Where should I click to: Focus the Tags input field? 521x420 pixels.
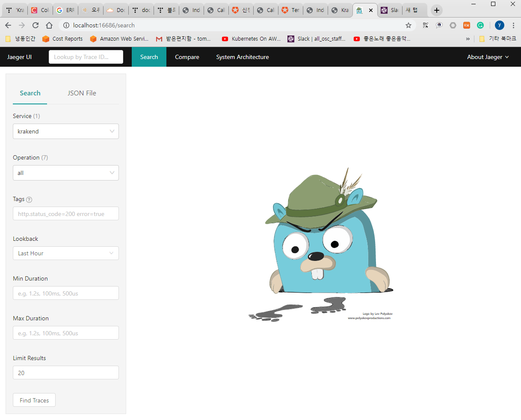click(x=66, y=214)
